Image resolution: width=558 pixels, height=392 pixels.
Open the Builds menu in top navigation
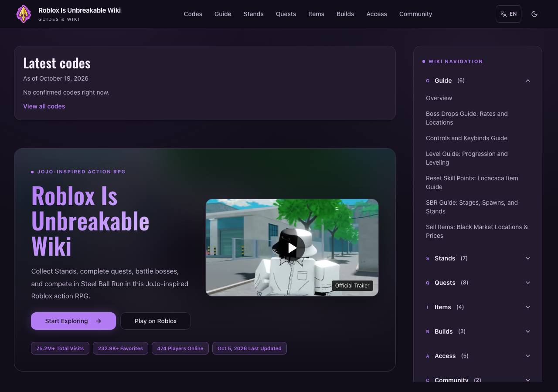[x=345, y=14]
